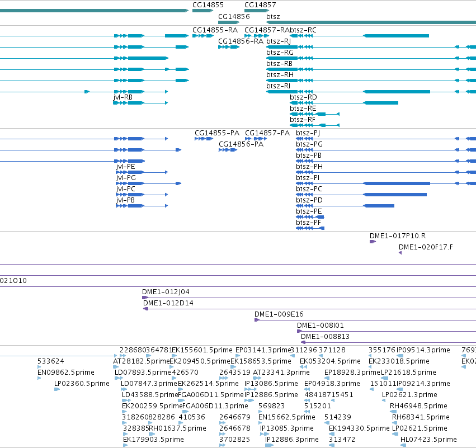Select the btsz-RJ transcript label

coord(279,41)
